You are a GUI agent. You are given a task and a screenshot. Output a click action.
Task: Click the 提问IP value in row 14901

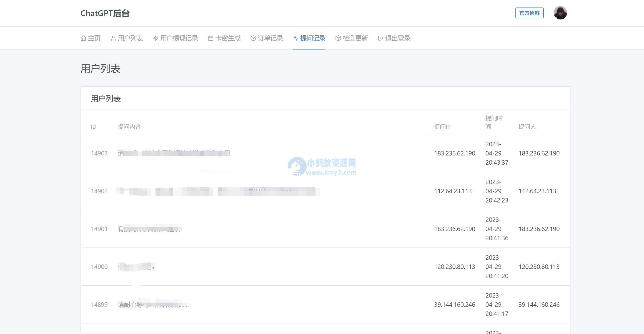[x=455, y=229]
